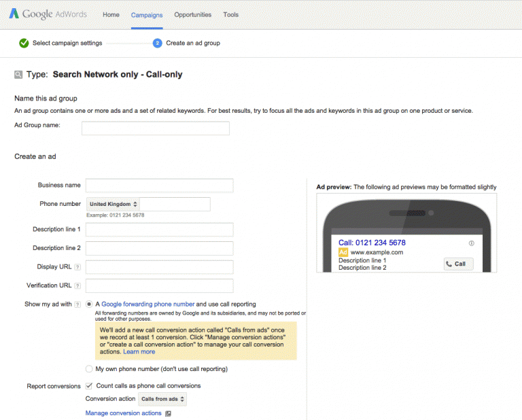522x420 pixels.
Task: Click the green checkmark step icon
Action: pos(24,43)
